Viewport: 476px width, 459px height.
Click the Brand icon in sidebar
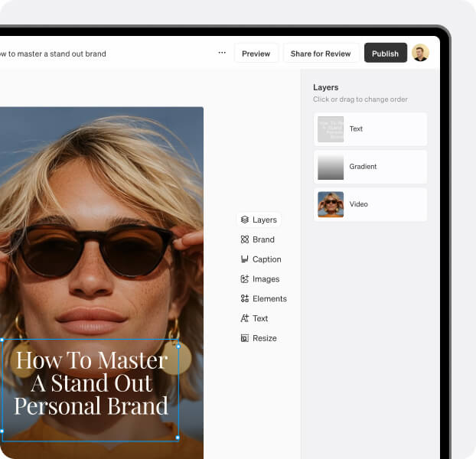coord(245,239)
